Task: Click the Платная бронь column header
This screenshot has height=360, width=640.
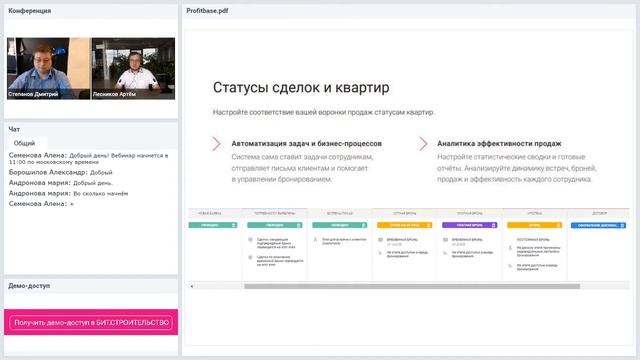Action: tap(469, 213)
